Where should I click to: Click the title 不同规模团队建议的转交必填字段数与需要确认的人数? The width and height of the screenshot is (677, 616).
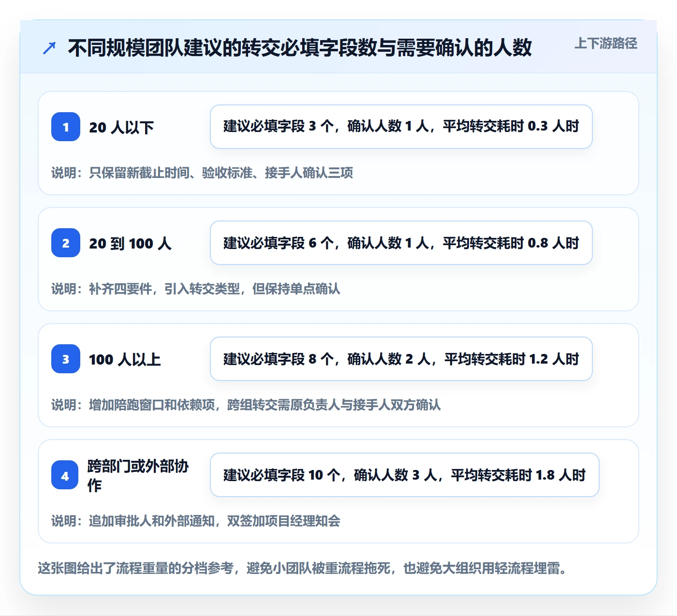(300, 48)
